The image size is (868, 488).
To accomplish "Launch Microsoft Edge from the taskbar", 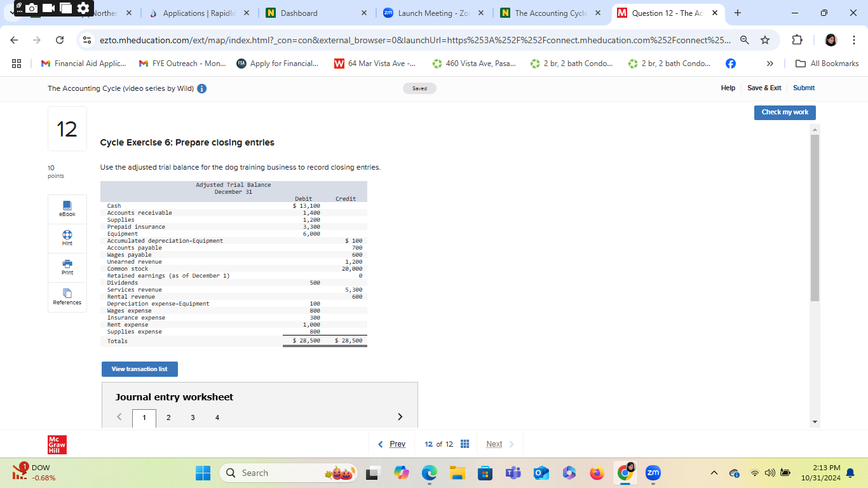I will (x=430, y=473).
